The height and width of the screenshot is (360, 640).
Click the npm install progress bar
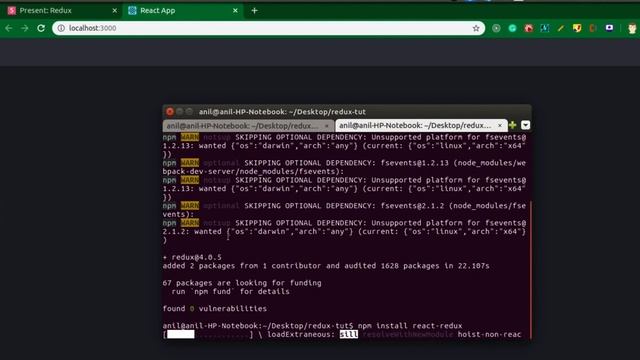208,335
